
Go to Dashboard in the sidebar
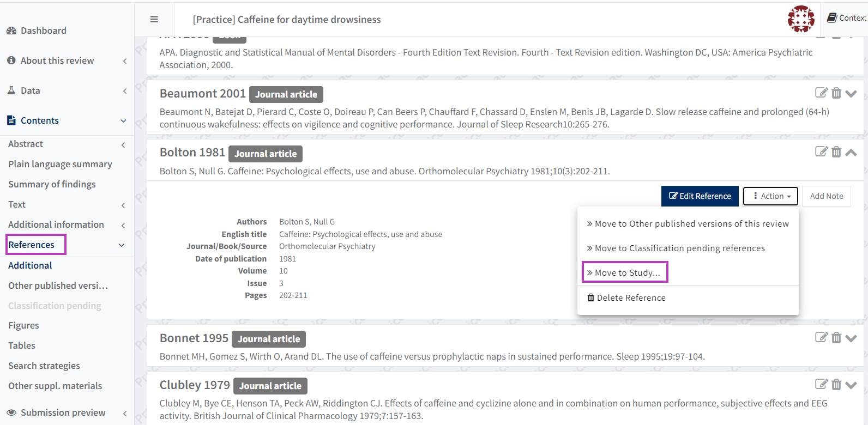(x=43, y=31)
